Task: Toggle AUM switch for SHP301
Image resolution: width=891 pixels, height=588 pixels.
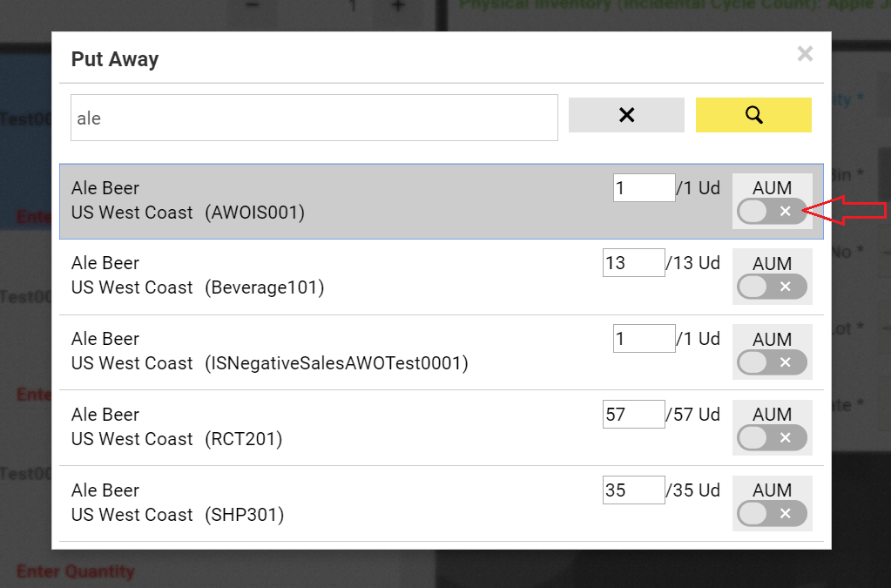Action: 772,513
